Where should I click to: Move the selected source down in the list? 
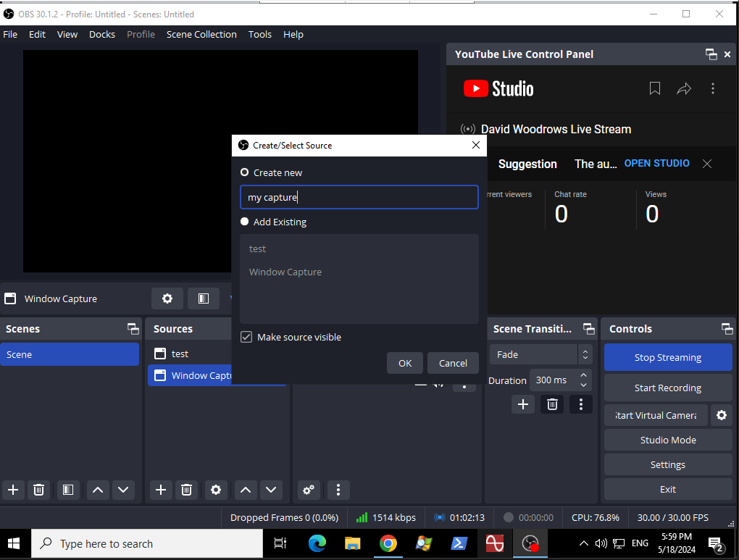[x=271, y=490]
